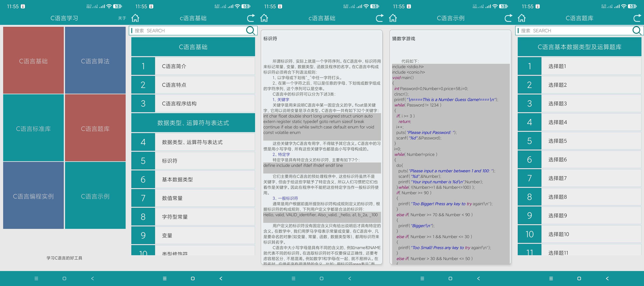644x286 pixels.
Task: Tap home icon in C语言题库 header
Action: (522, 18)
